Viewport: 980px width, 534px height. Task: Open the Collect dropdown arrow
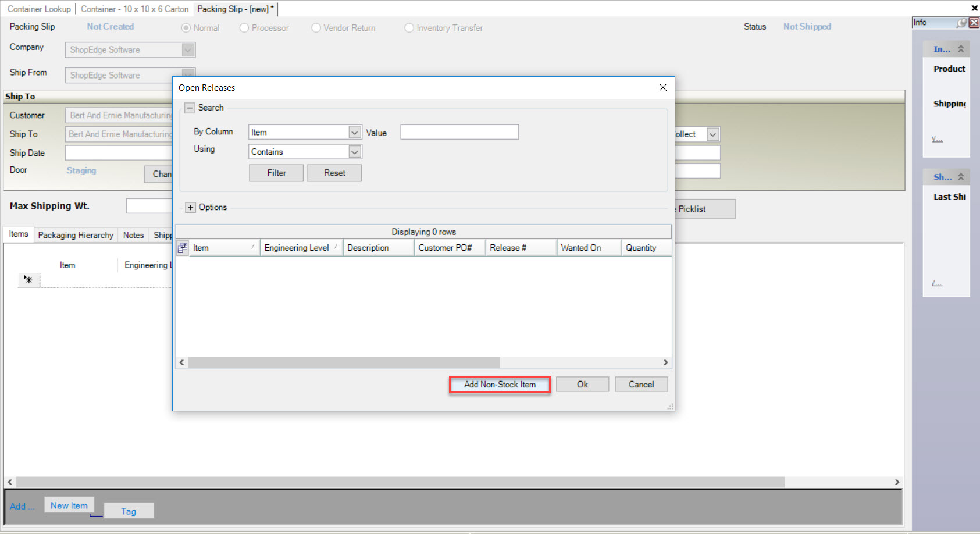pyautogui.click(x=713, y=134)
